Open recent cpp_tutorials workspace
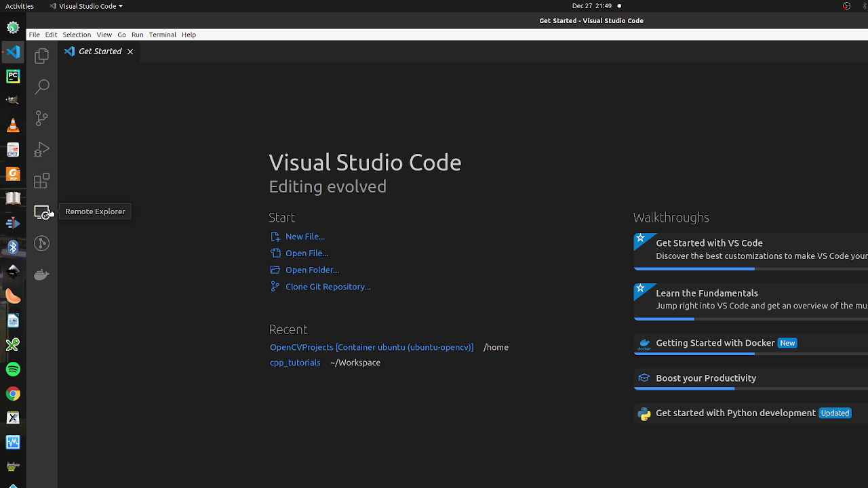The height and width of the screenshot is (488, 868). click(295, 363)
